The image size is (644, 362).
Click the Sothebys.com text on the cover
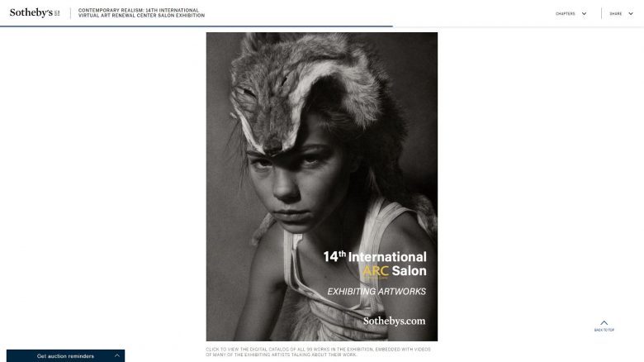point(395,321)
